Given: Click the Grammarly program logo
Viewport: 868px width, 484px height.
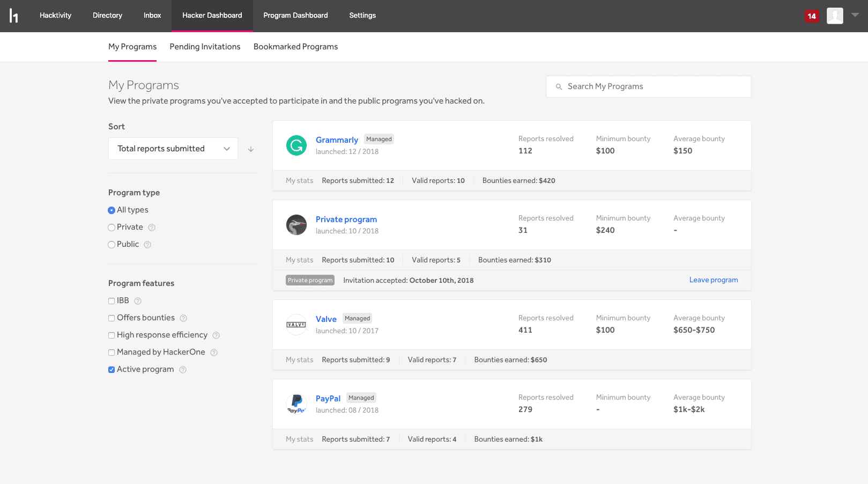Looking at the screenshot, I should click(296, 145).
